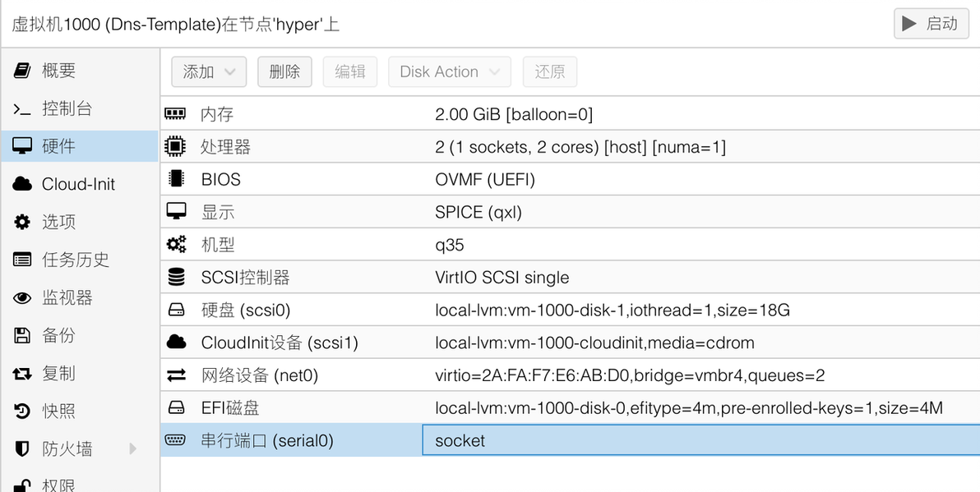The width and height of the screenshot is (980, 492).
Task: Select the 显示 SPICE (qxl) row
Action: [570, 212]
